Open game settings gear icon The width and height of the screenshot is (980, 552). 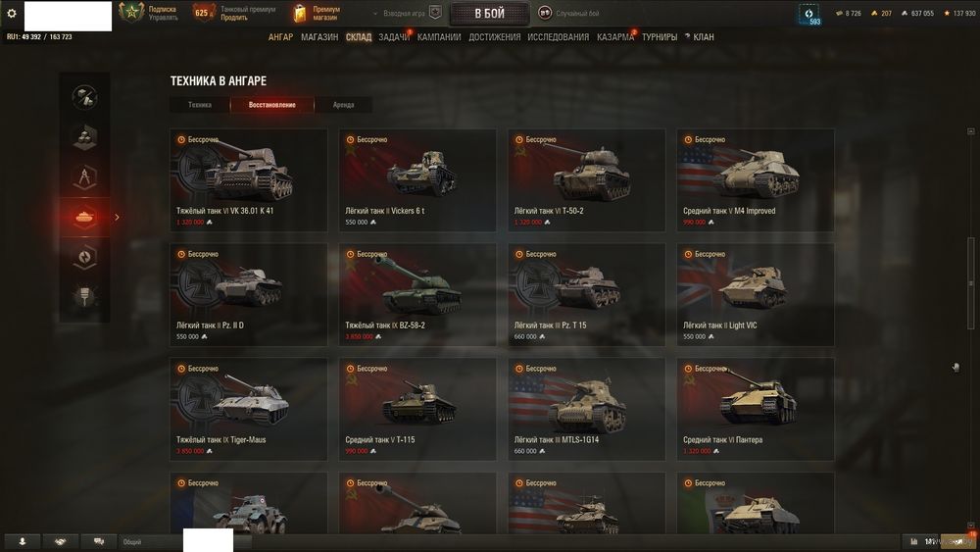pyautogui.click(x=11, y=13)
